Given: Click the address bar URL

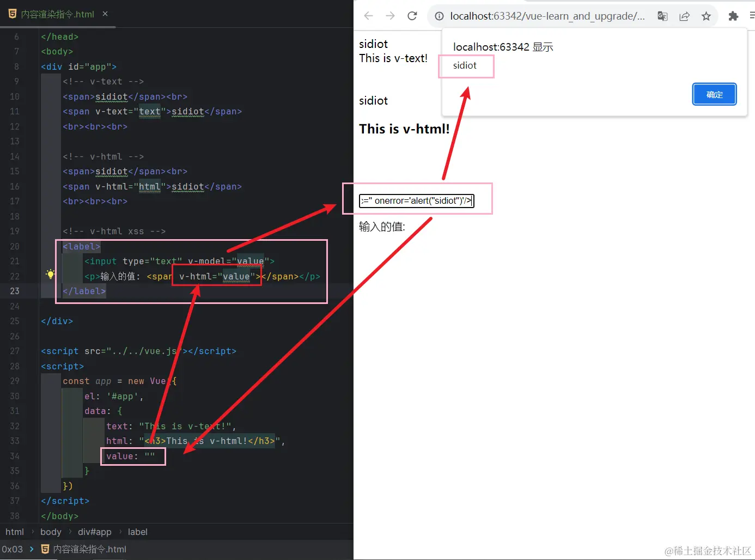Looking at the screenshot, I should coord(547,16).
